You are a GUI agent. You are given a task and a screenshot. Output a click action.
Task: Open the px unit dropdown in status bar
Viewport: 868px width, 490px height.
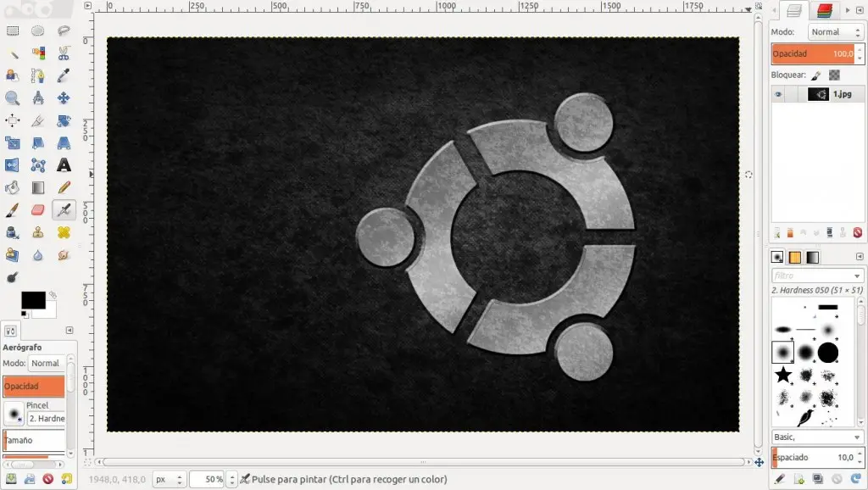tap(169, 480)
